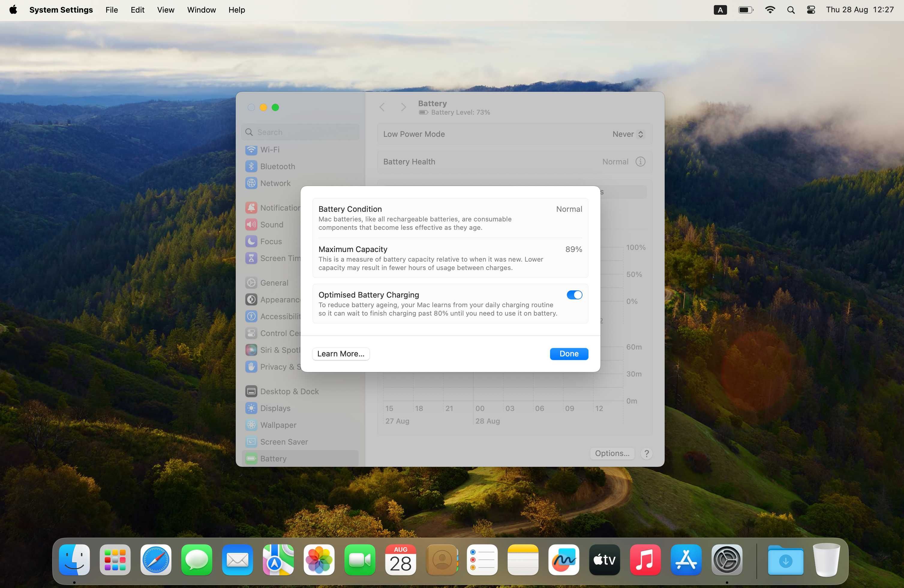Open FaceTime from the Dock
The width and height of the screenshot is (904, 588).
[x=360, y=559]
